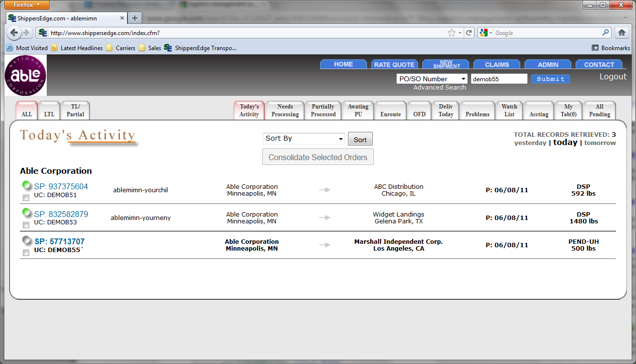Open the Advanced Search link
This screenshot has width=636, height=364.
440,88
